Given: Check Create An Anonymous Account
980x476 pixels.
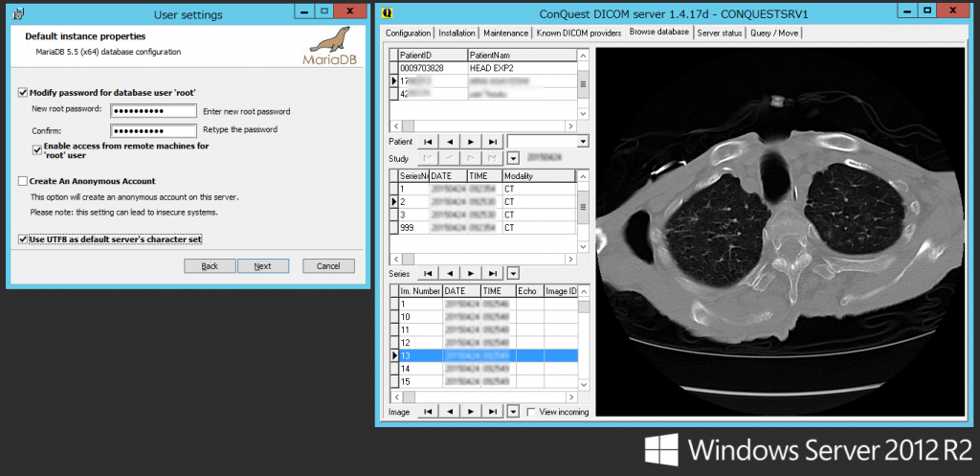Looking at the screenshot, I should (23, 181).
